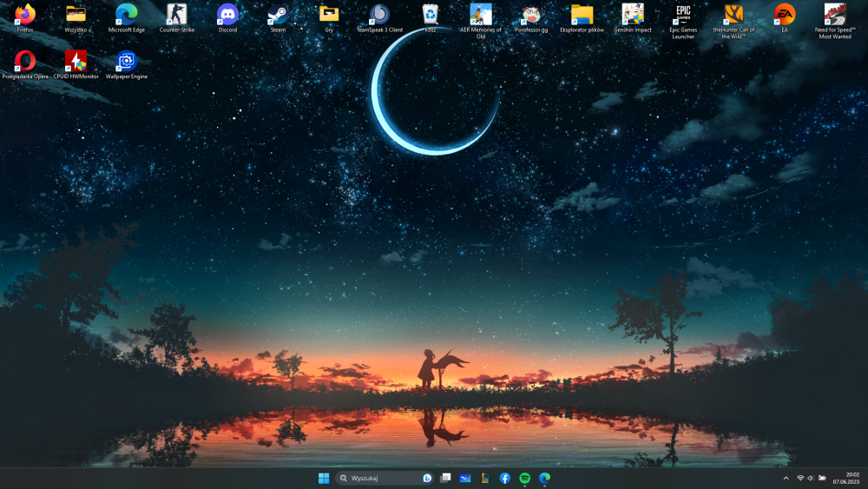Select the TeamSpeak 3 Client shortcut
The width and height of the screenshot is (868, 489).
380,18
